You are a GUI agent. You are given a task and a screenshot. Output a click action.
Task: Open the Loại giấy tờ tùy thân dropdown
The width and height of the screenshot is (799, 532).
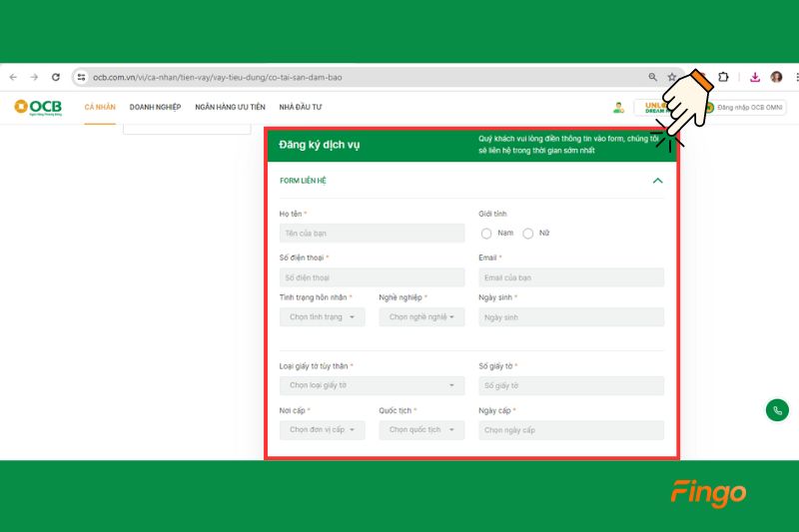click(372, 385)
